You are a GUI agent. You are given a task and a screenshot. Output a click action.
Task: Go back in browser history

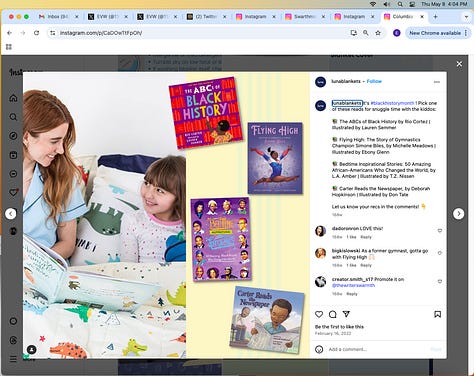pos(9,33)
